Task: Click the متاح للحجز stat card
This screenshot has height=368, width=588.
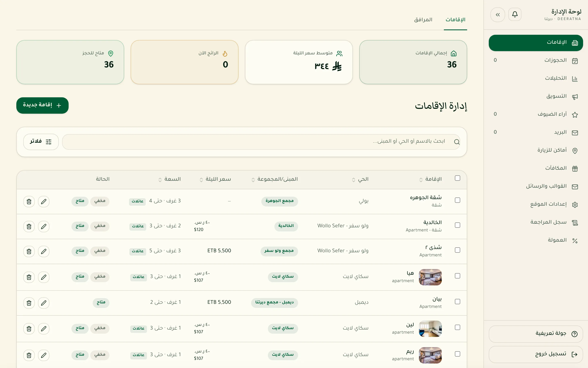Action: point(70,62)
